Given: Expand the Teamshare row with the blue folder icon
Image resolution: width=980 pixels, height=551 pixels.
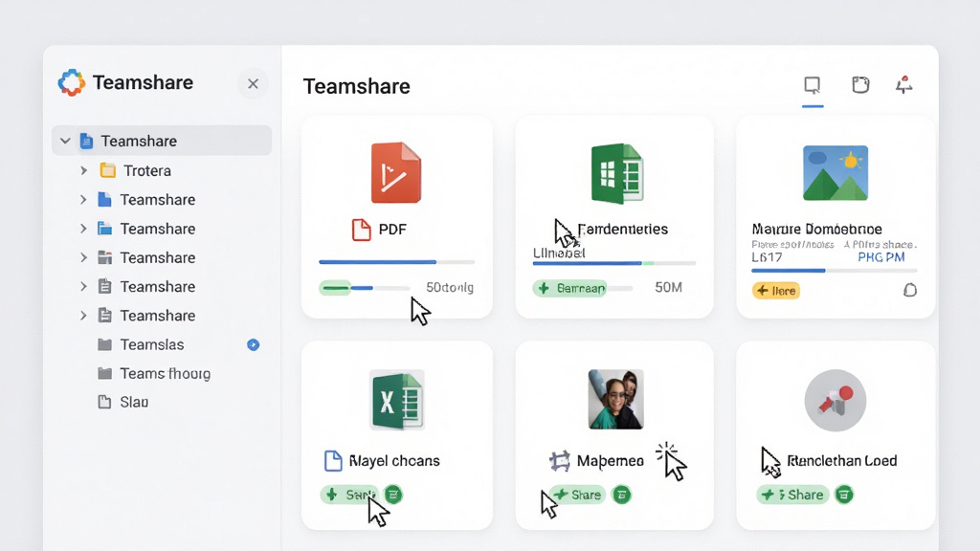Looking at the screenshot, I should click(x=83, y=229).
